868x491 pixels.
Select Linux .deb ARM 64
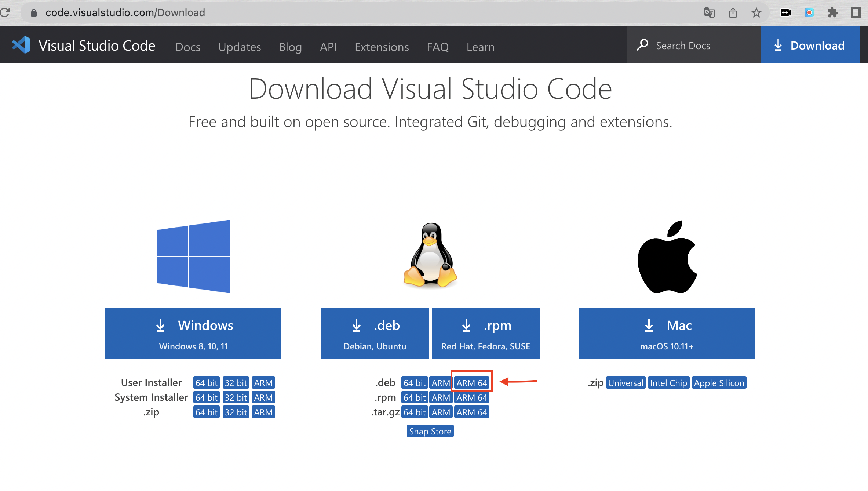(472, 383)
